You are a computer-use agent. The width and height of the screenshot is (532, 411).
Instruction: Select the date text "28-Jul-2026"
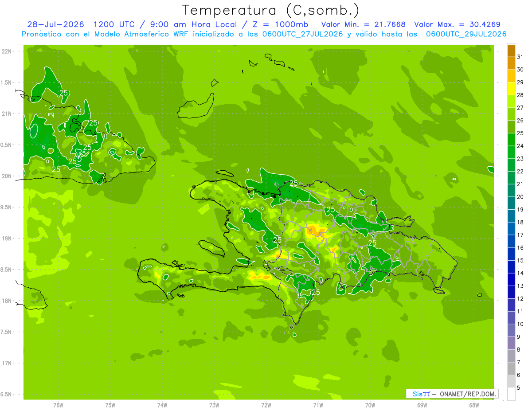click(x=55, y=24)
